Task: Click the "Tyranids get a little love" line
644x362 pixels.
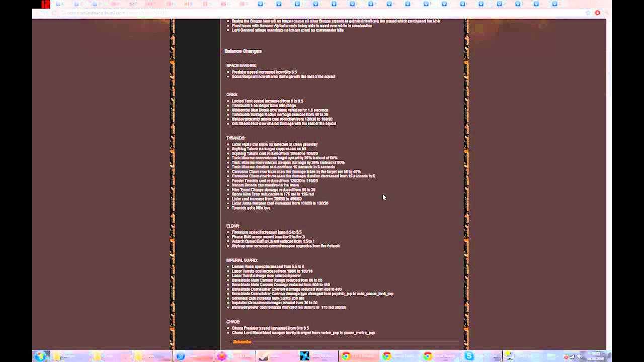Action: [x=251, y=208]
